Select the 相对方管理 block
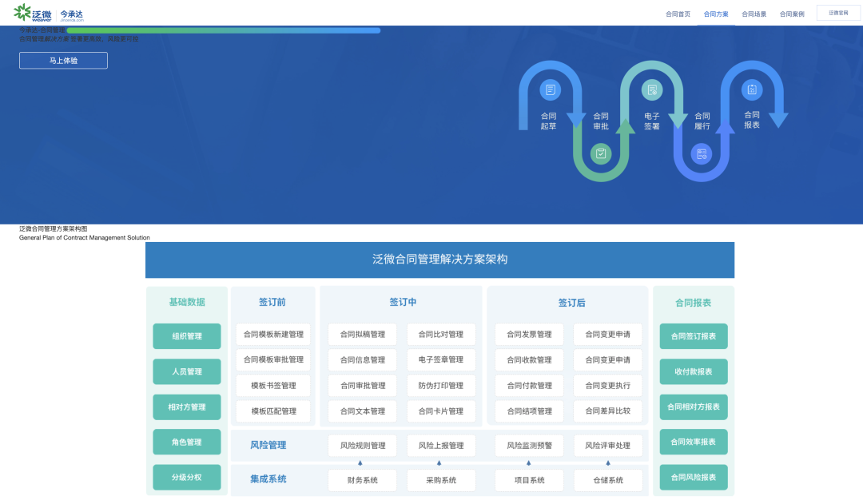863x504 pixels. [x=186, y=407]
